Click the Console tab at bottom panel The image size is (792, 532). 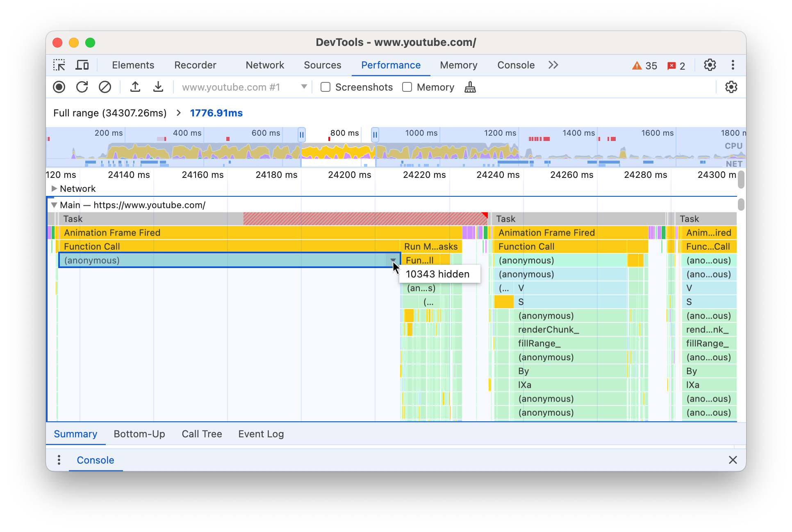coord(96,460)
